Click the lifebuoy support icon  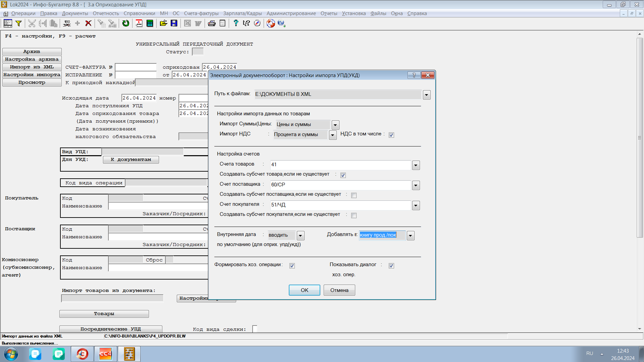(x=271, y=23)
